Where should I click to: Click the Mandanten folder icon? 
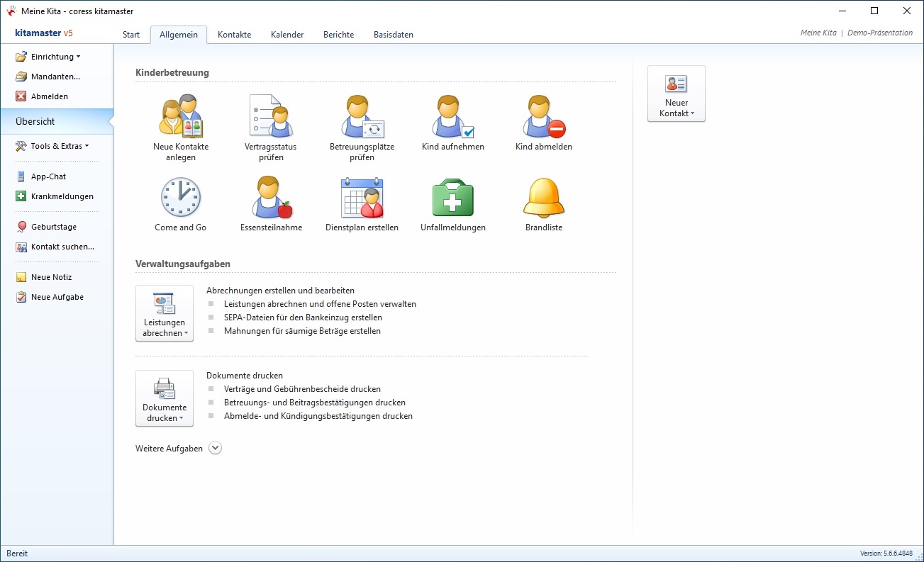pos(21,77)
